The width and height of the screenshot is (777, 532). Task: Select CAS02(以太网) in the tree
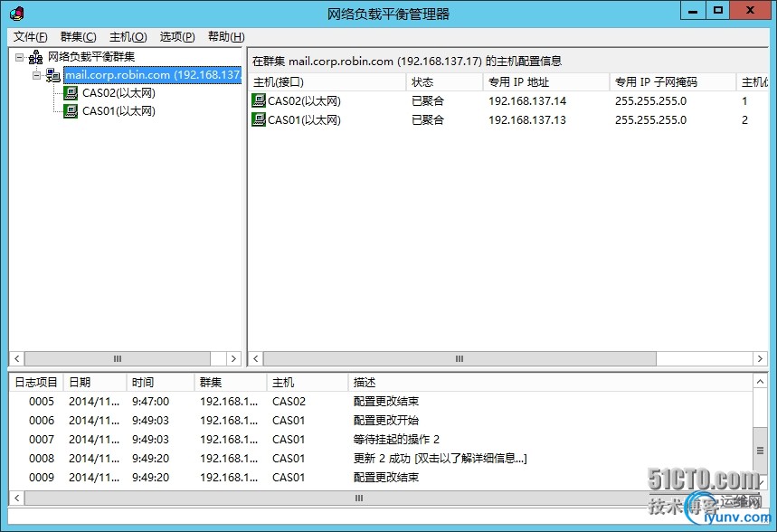tap(118, 93)
